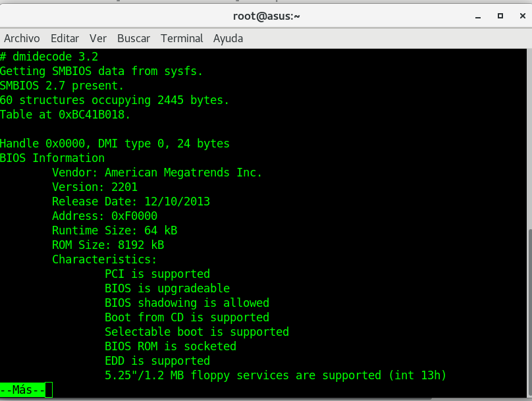Click the ROM Size 8192 kB line
This screenshot has height=401, width=532.
(x=108, y=245)
